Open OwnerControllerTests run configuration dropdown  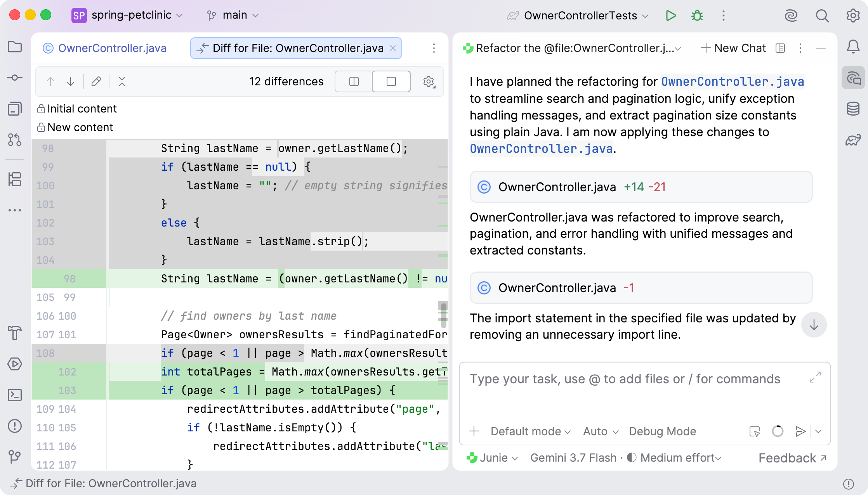578,16
